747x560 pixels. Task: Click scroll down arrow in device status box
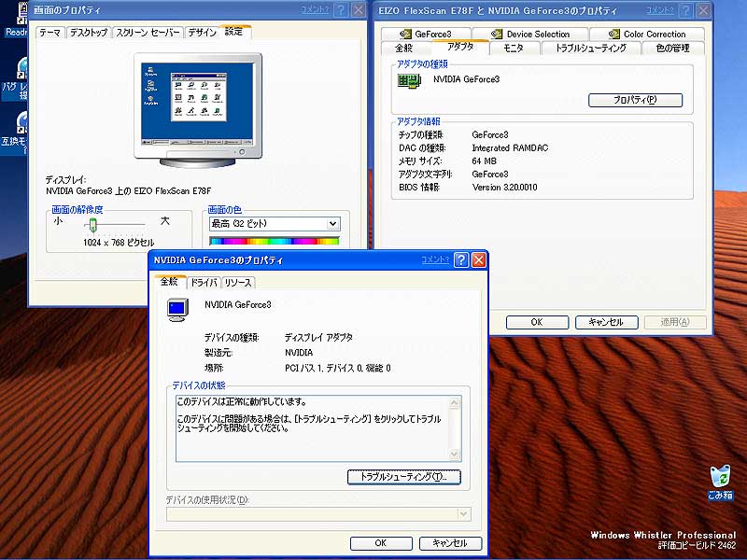click(455, 454)
